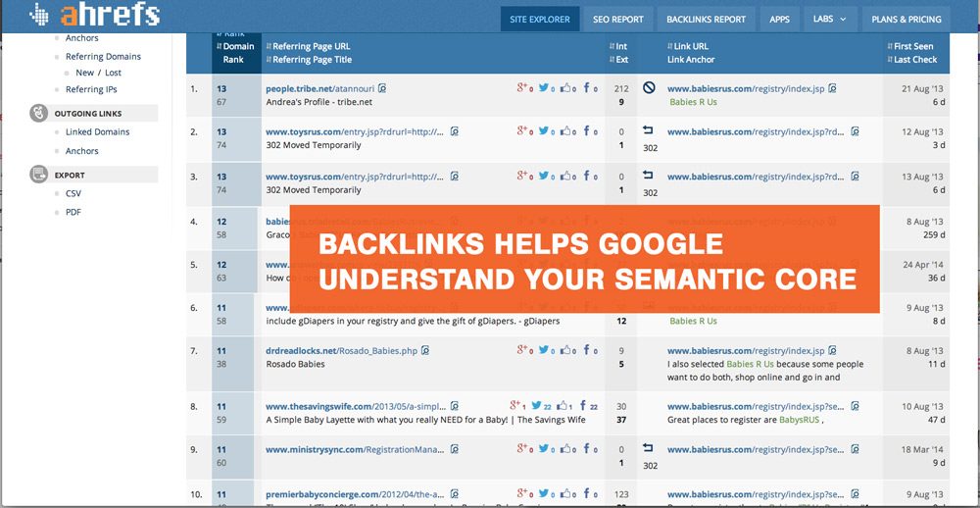Click magnifier icon beside row 1 link URL
Screen dimensions: 980x508
(832, 89)
